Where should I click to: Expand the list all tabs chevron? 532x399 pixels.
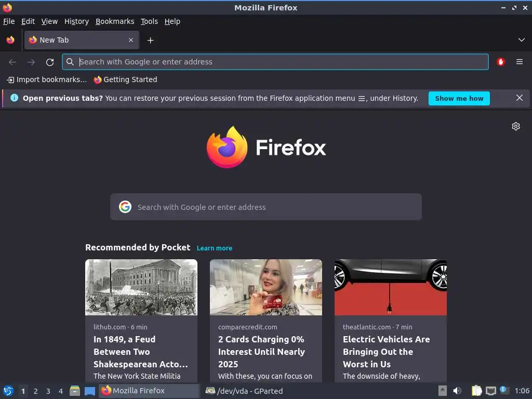pos(522,40)
